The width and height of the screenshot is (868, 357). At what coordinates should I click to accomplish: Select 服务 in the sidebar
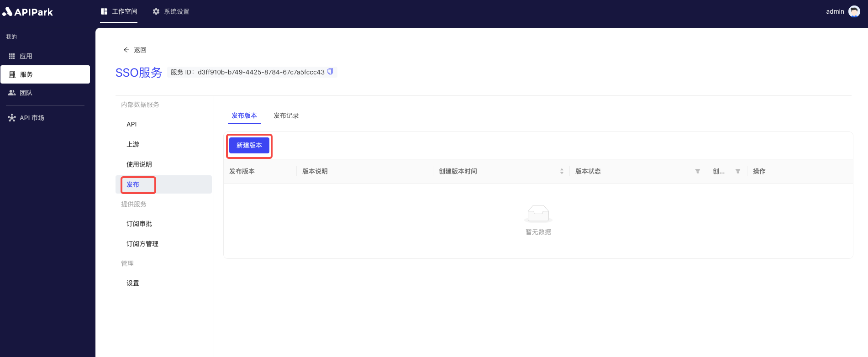pyautogui.click(x=45, y=74)
